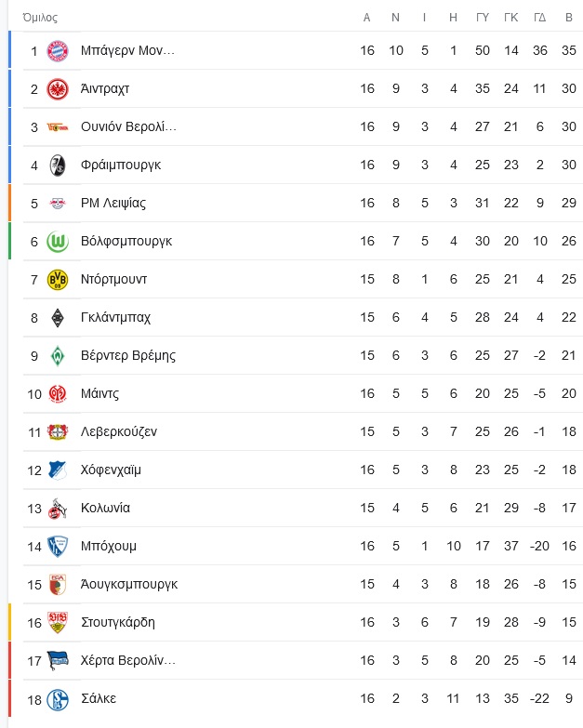Screen dimensions: 583x728
Task: Click the Schalke blue S04 logo
Action: pos(58,699)
